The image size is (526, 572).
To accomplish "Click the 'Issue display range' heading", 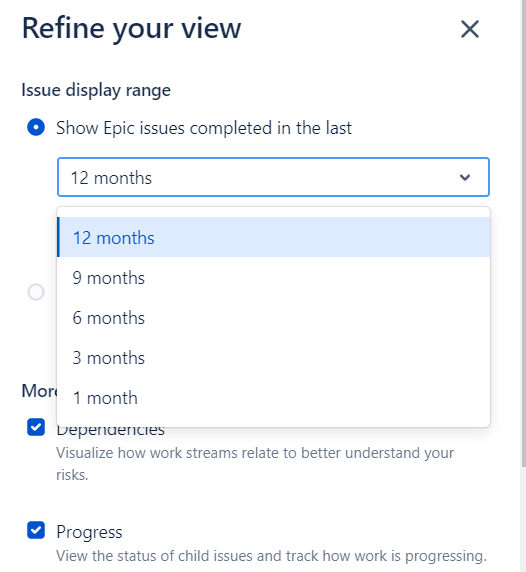I will pyautogui.click(x=96, y=90).
